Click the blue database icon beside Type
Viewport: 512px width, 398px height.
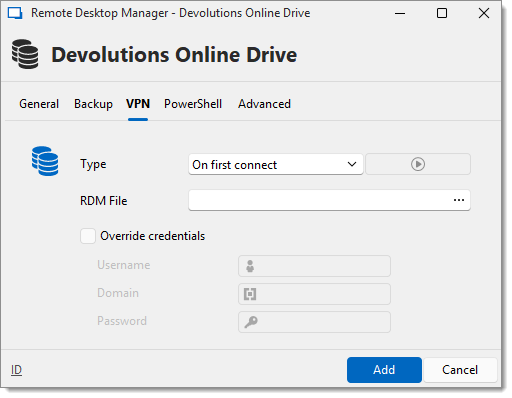click(45, 161)
